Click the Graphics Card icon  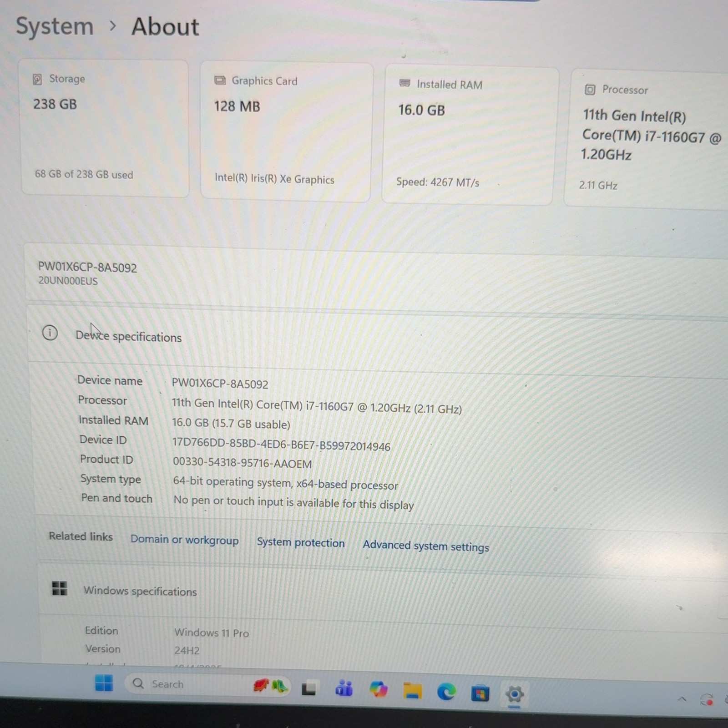coord(220,81)
